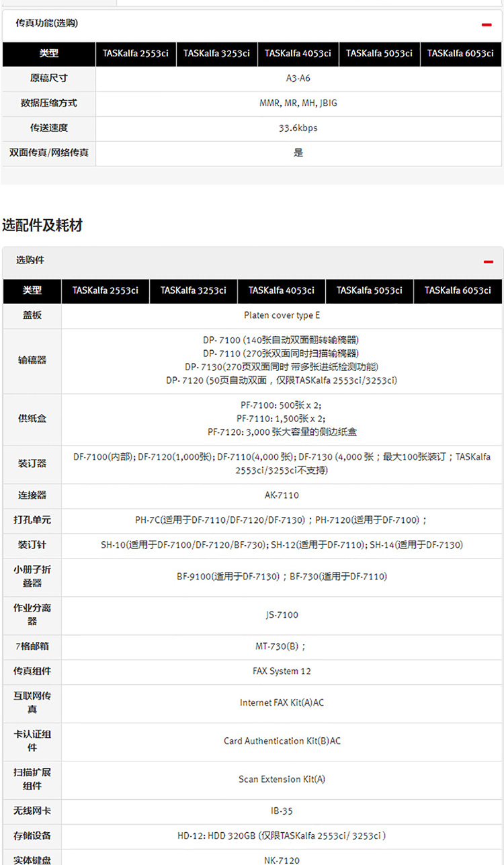Image resolution: width=504 pixels, height=865 pixels.
Task: Click the 装订器 row label
Action: (32, 464)
